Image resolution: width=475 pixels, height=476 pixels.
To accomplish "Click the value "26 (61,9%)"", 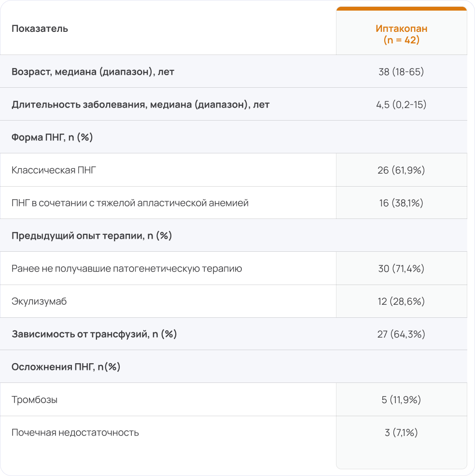I will click(401, 170).
